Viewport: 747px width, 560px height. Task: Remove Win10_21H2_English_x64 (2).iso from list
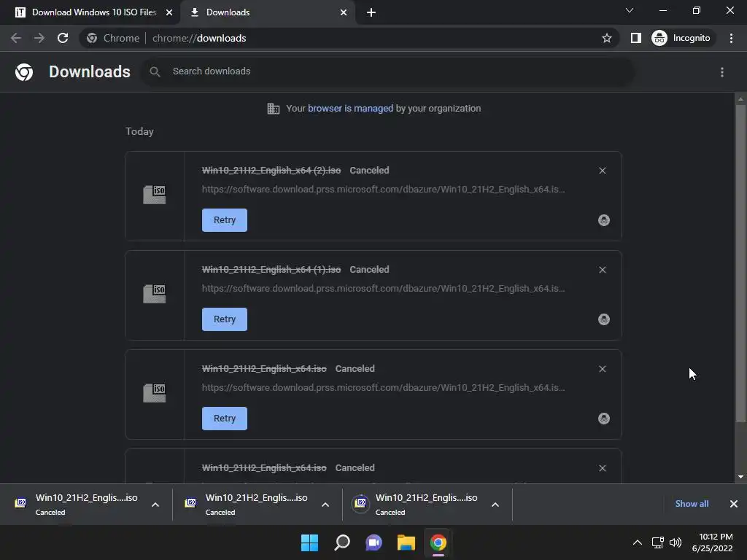click(602, 171)
